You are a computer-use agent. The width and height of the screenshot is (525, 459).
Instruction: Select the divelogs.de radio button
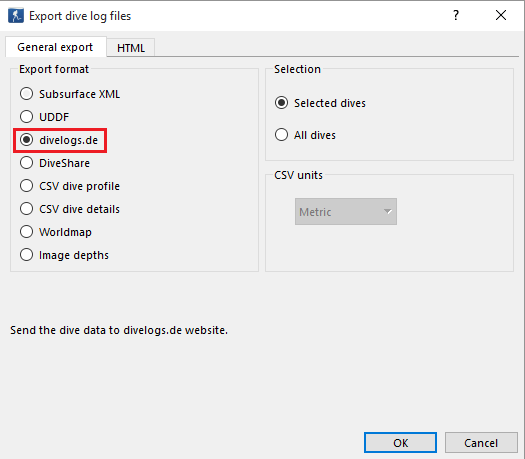(x=26, y=140)
